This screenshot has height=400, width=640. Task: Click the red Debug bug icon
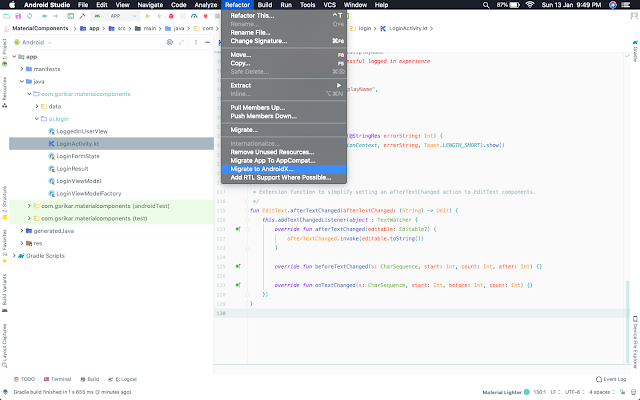pyautogui.click(x=171, y=16)
